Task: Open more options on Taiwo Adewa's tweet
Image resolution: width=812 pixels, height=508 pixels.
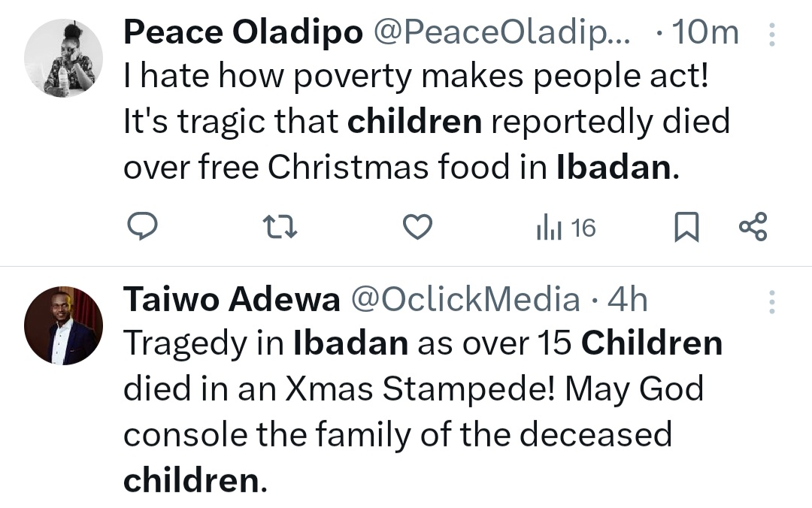Action: tap(771, 301)
